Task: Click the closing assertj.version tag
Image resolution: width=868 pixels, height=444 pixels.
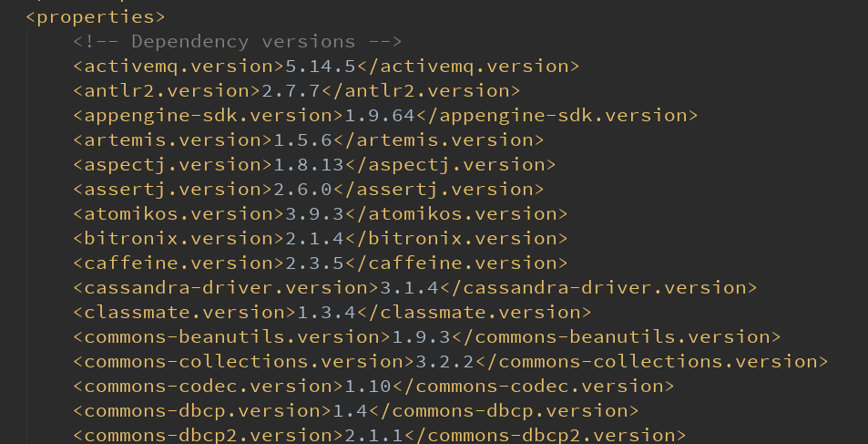Action: [x=438, y=189]
